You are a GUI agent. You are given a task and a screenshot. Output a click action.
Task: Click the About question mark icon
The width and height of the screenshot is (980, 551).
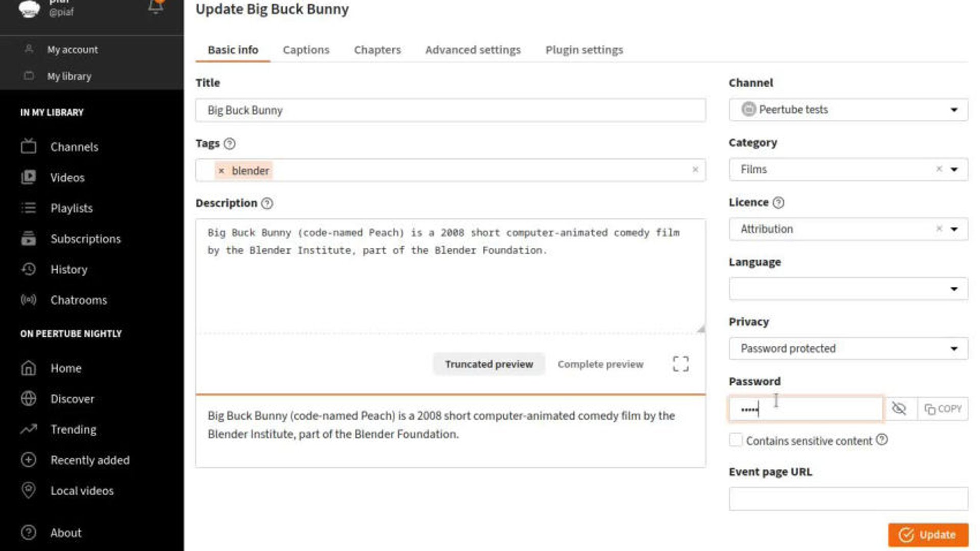coord(29,533)
